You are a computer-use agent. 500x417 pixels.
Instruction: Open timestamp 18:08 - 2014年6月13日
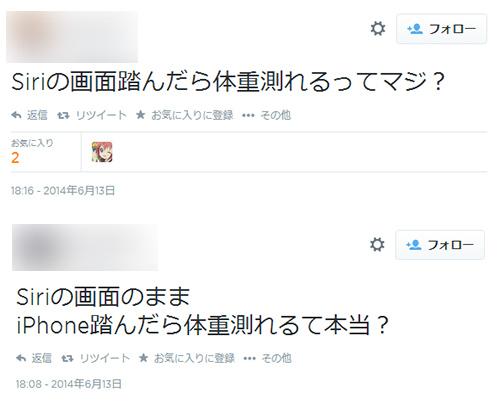coord(68,384)
